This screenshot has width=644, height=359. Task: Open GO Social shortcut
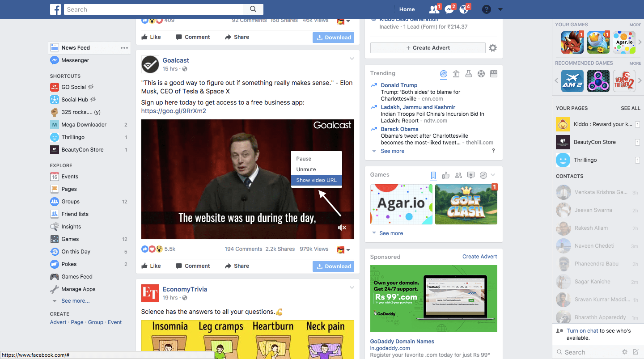tap(74, 87)
